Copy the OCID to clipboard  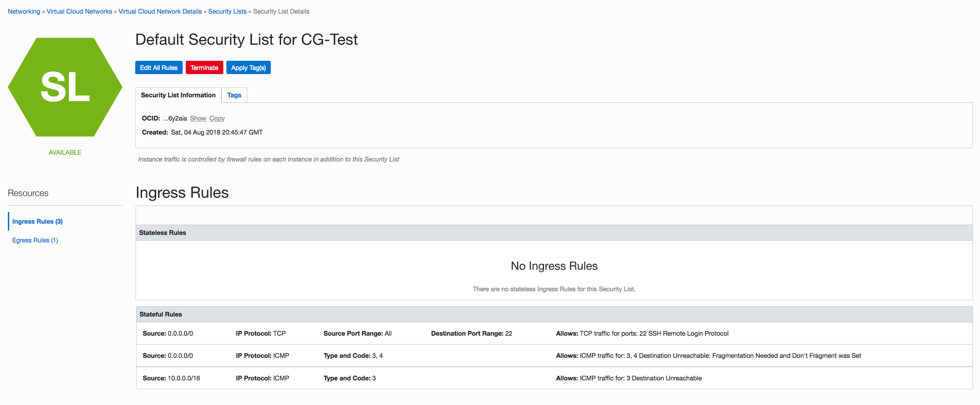tap(217, 118)
